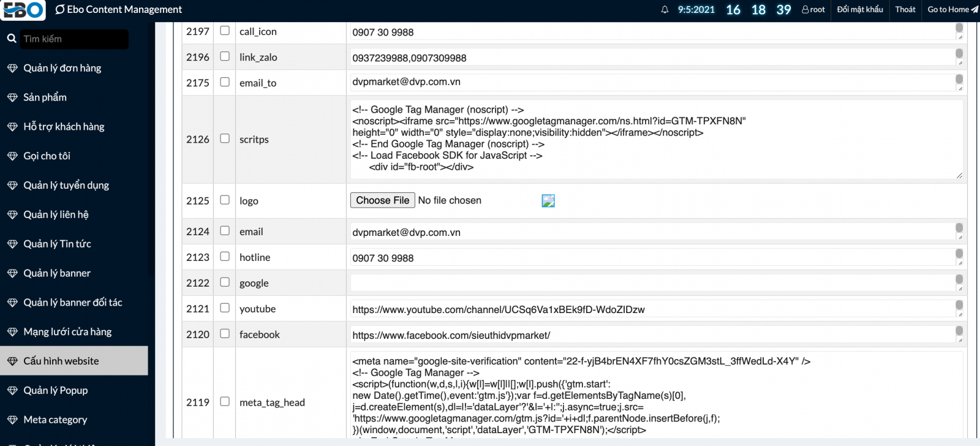This screenshot has height=446, width=980.
Task: Open Cấu hình website menu item
Action: click(61, 361)
